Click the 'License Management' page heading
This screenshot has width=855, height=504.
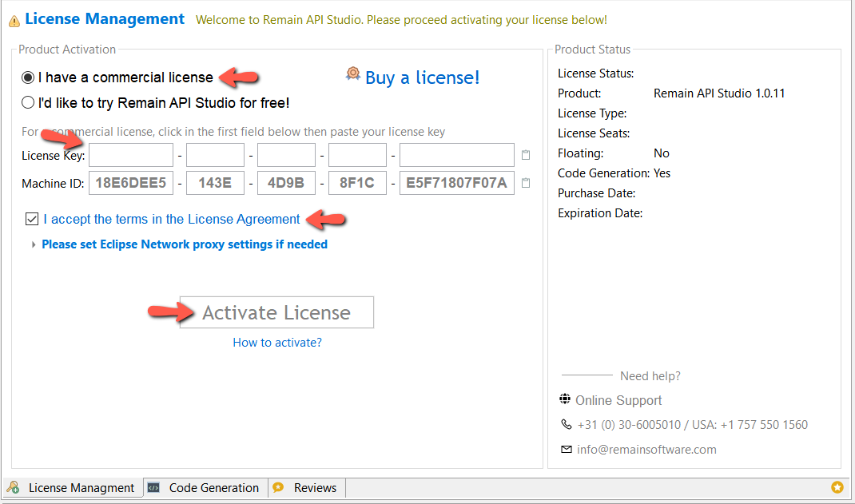(105, 19)
